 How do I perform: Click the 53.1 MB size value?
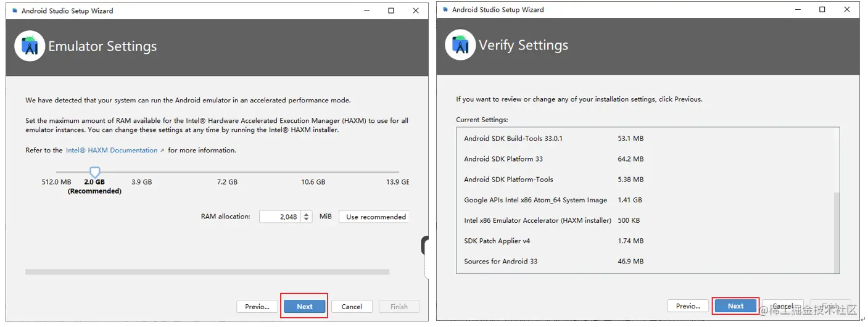point(630,138)
